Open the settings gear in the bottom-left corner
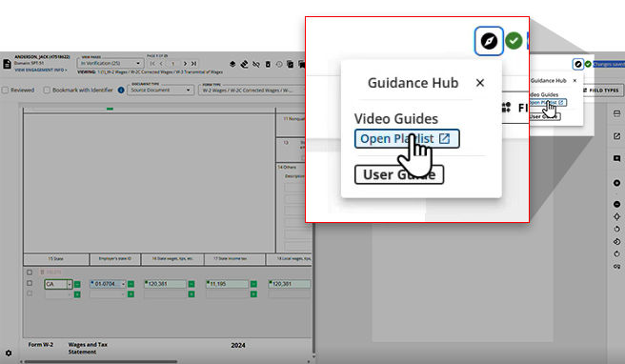 tap(9, 354)
